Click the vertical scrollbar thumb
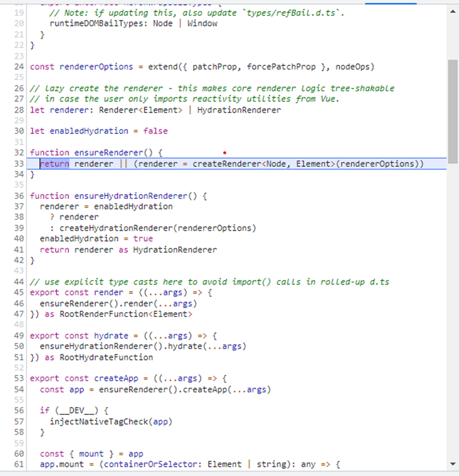Image resolution: width=460 pixels, height=476 pixels. tap(453, 112)
